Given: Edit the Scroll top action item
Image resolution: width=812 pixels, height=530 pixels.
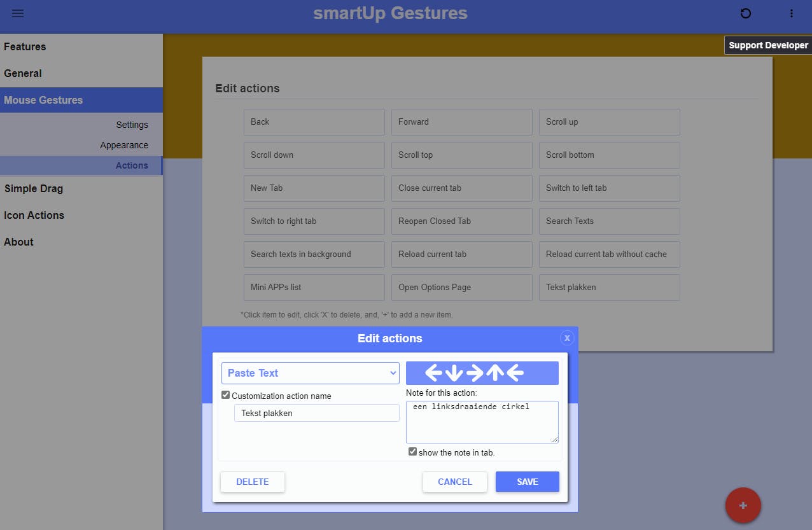Looking at the screenshot, I should [462, 155].
